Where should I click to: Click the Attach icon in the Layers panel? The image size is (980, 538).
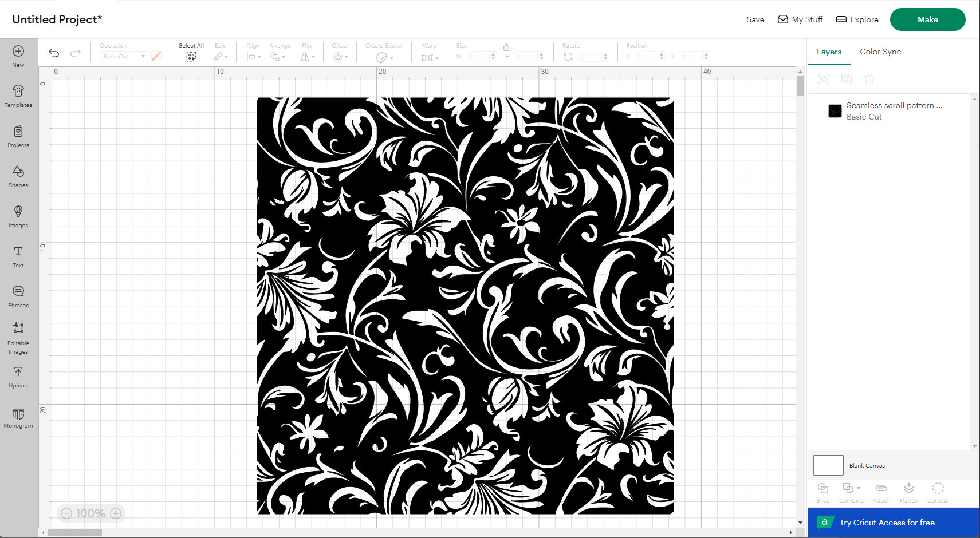(881, 490)
